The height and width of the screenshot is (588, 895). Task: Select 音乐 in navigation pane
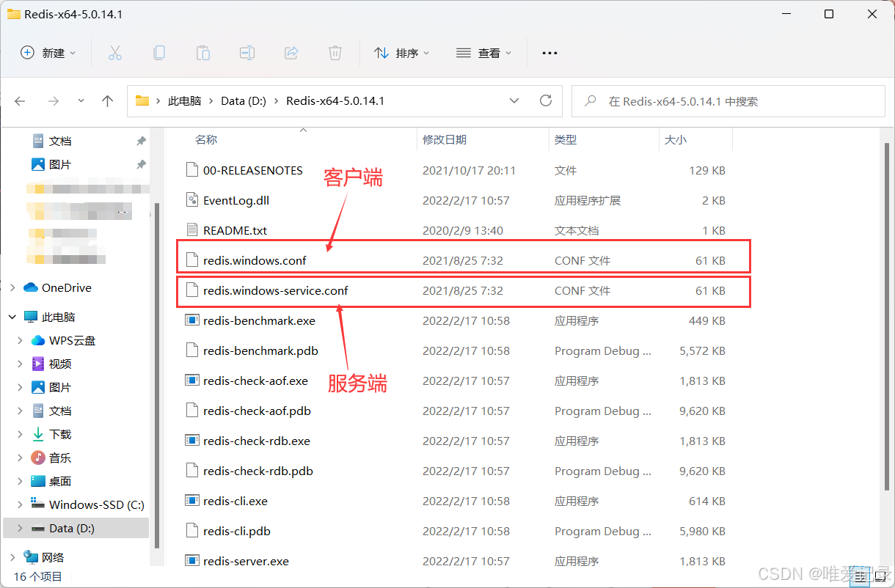click(60, 457)
